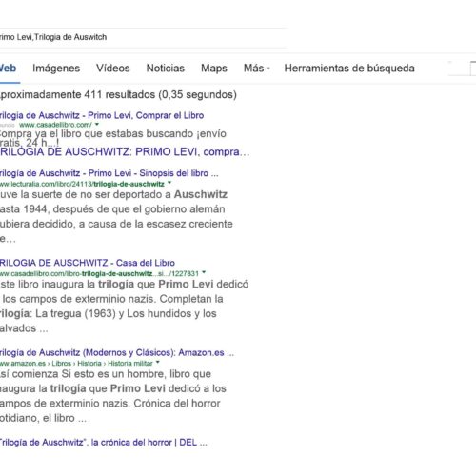Expand arrow beside lecturalia.com URL
476x476 pixels.
pyautogui.click(x=169, y=183)
